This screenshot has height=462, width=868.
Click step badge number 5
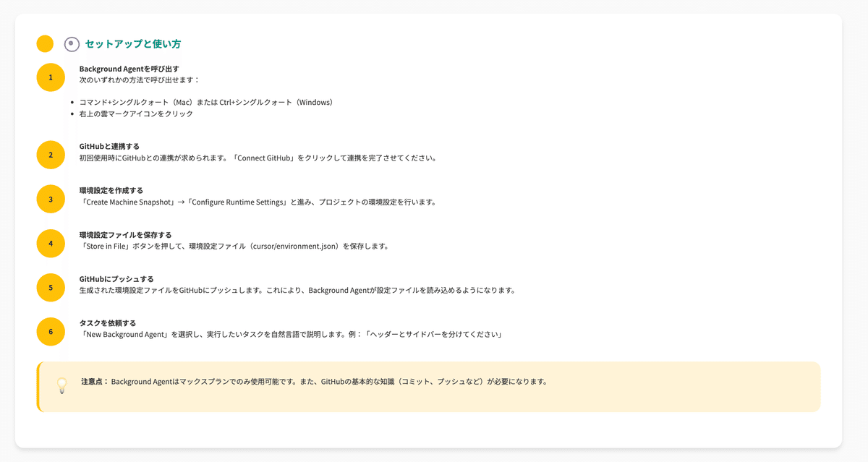pos(50,288)
